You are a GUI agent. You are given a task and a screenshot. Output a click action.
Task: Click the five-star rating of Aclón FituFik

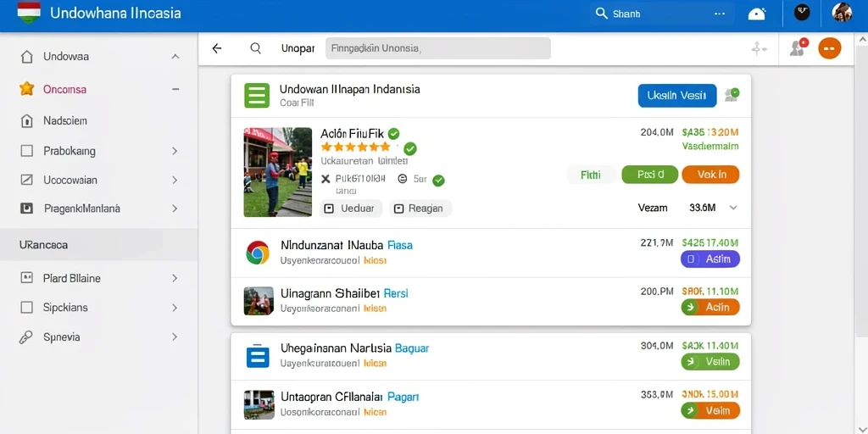pyautogui.click(x=355, y=147)
